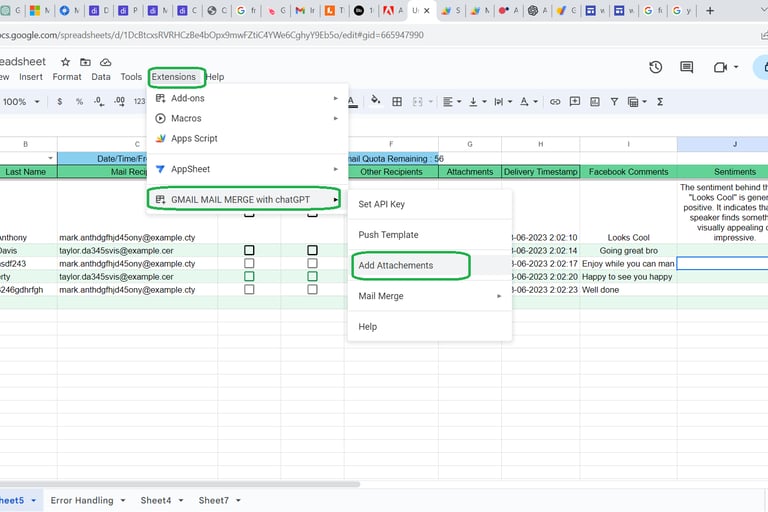Screen dimensions: 768x512
Task: Click the horizontal scrollbar below the grid
Action: [180, 484]
